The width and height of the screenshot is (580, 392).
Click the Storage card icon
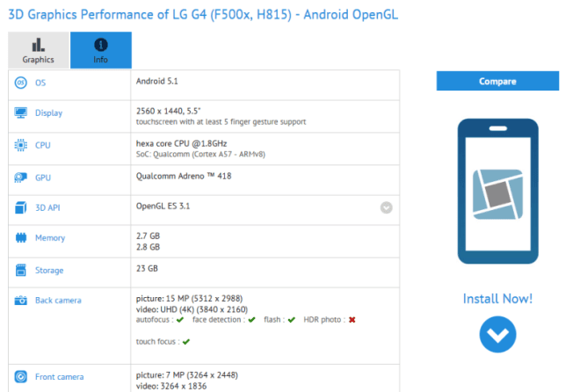[21, 270]
